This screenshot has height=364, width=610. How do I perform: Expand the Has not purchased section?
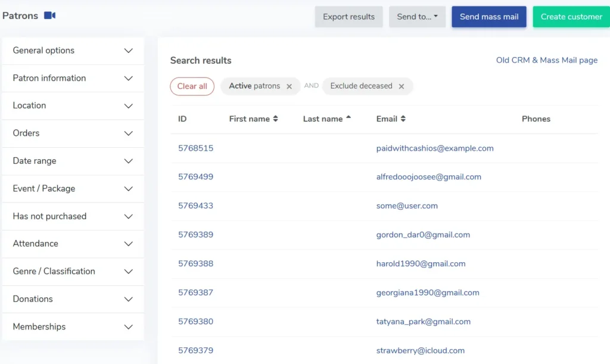tap(73, 216)
